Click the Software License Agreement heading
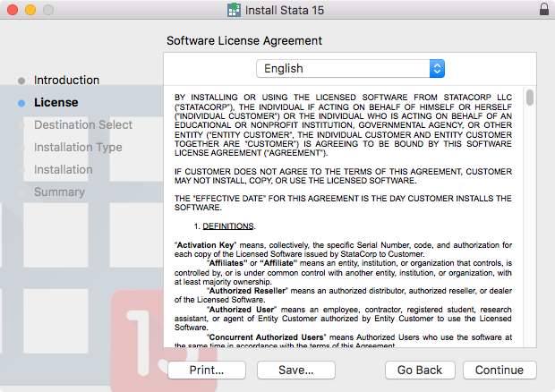The width and height of the screenshot is (555, 392). coord(244,40)
